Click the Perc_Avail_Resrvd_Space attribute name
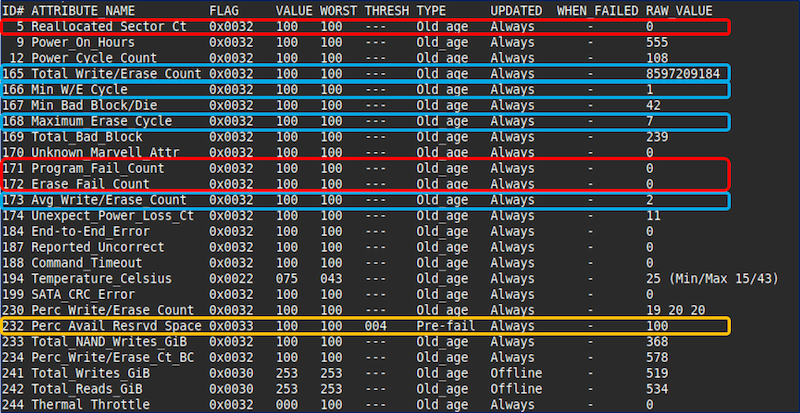Image resolution: width=800 pixels, height=413 pixels. [x=116, y=326]
